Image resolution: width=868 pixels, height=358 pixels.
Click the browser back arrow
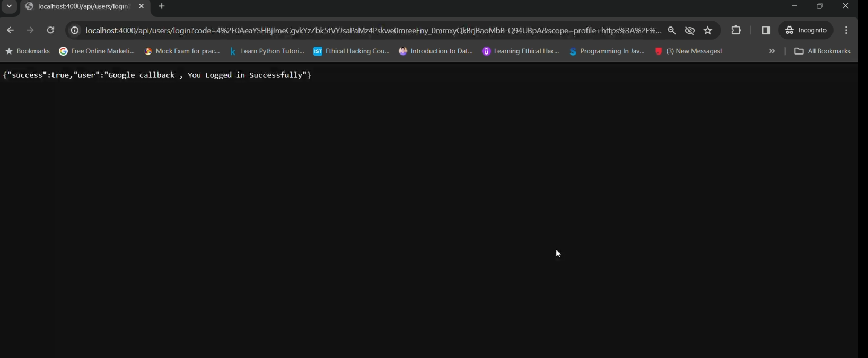pyautogui.click(x=10, y=31)
